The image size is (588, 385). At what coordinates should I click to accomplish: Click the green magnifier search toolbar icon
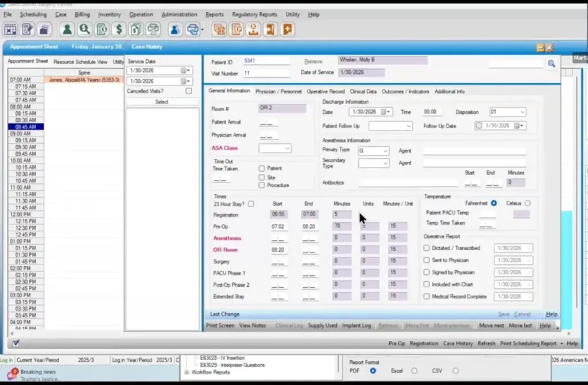pos(84,29)
